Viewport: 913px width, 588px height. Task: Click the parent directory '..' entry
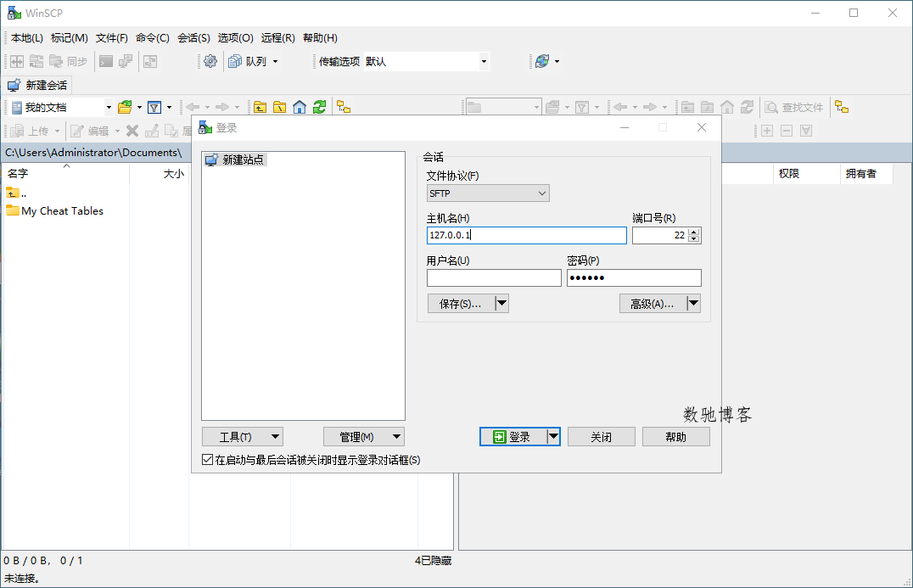(16, 193)
